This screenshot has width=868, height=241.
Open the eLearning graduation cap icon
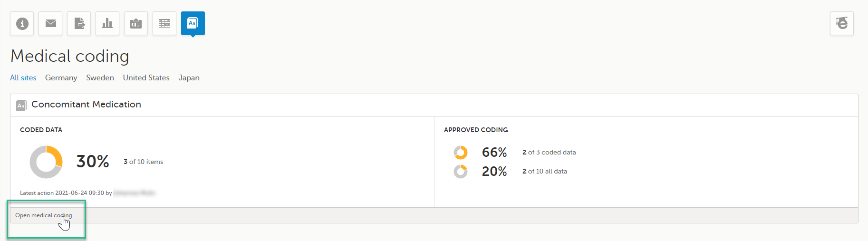(841, 23)
